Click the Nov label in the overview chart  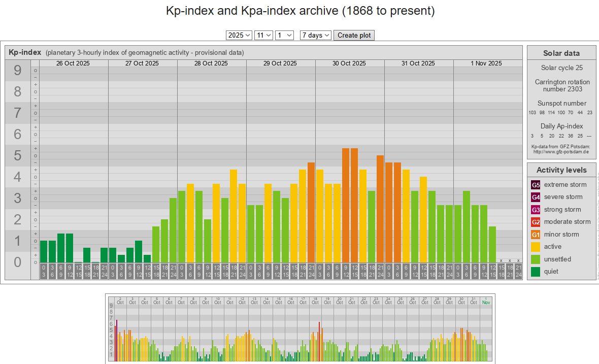coord(486,303)
